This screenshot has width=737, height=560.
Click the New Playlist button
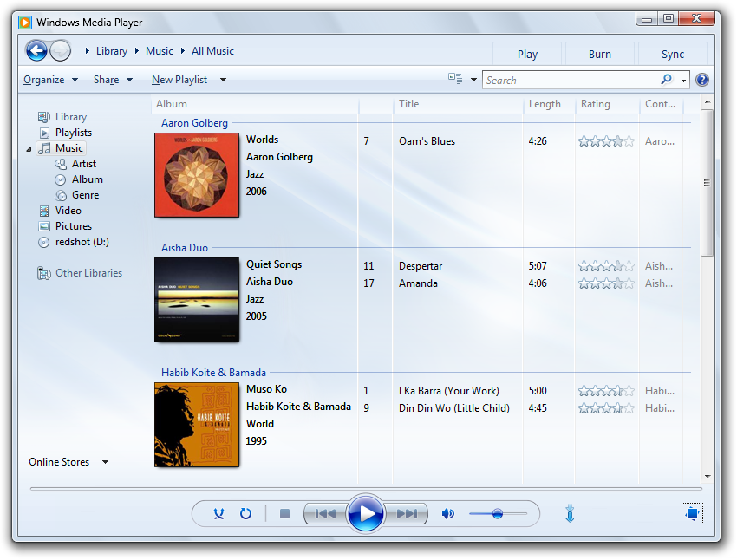179,80
